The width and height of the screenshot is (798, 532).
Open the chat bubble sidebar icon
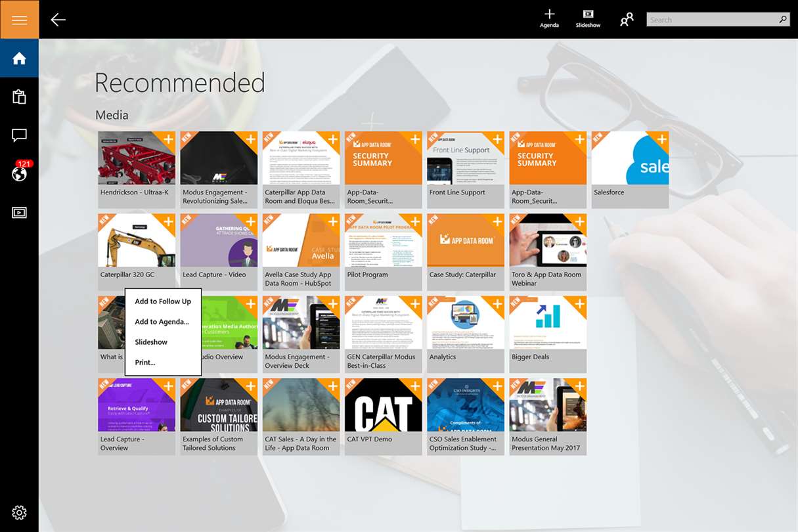19,136
